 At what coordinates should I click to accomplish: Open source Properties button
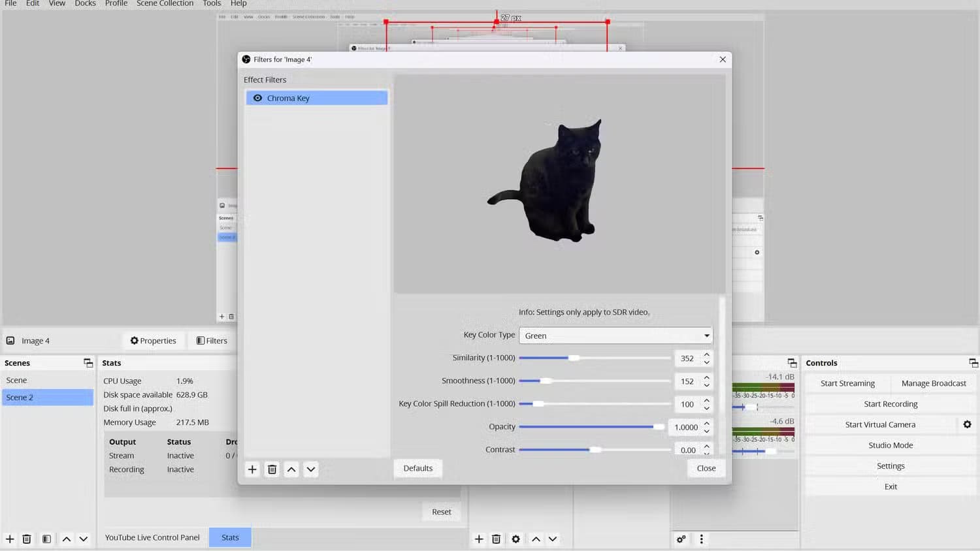(x=154, y=341)
